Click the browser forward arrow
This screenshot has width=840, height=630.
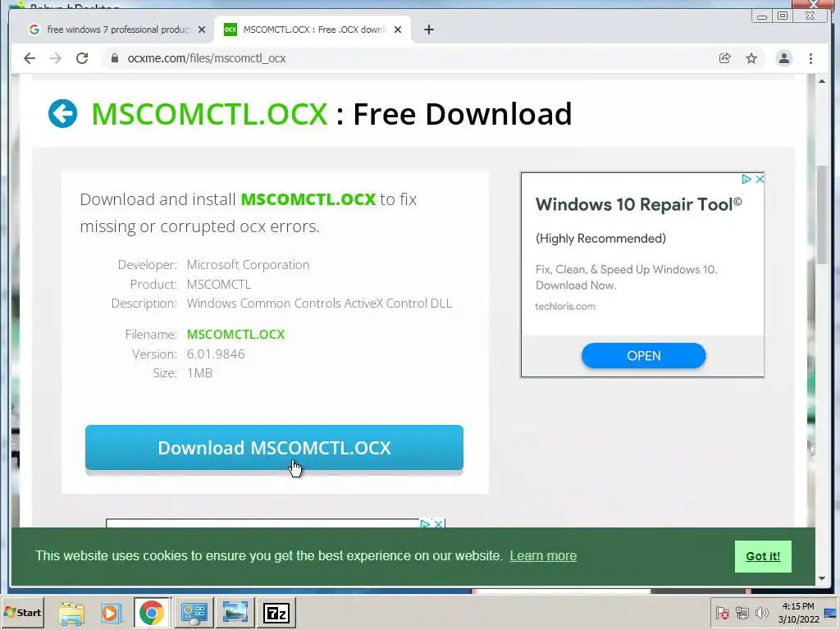(56, 58)
